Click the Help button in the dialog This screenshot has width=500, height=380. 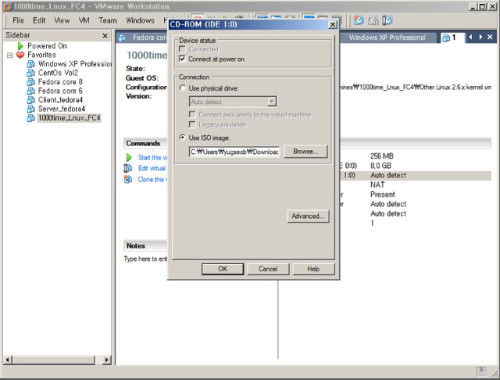tap(313, 269)
